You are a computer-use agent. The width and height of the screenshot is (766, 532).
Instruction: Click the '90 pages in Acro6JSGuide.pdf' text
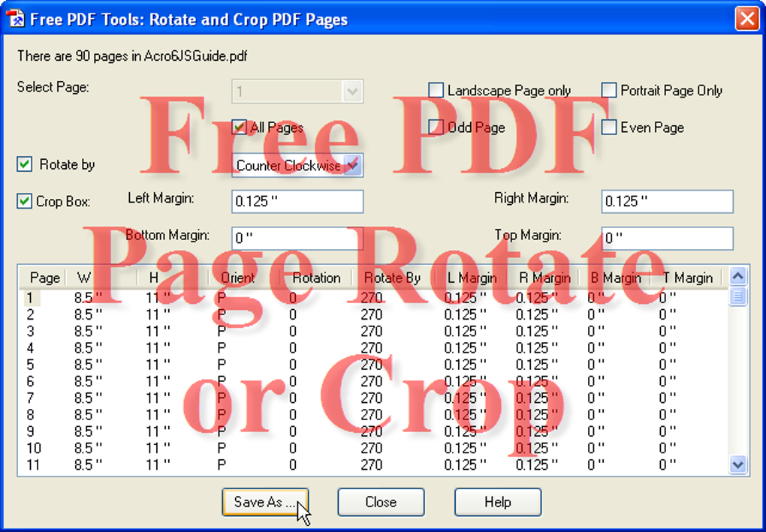[161, 56]
